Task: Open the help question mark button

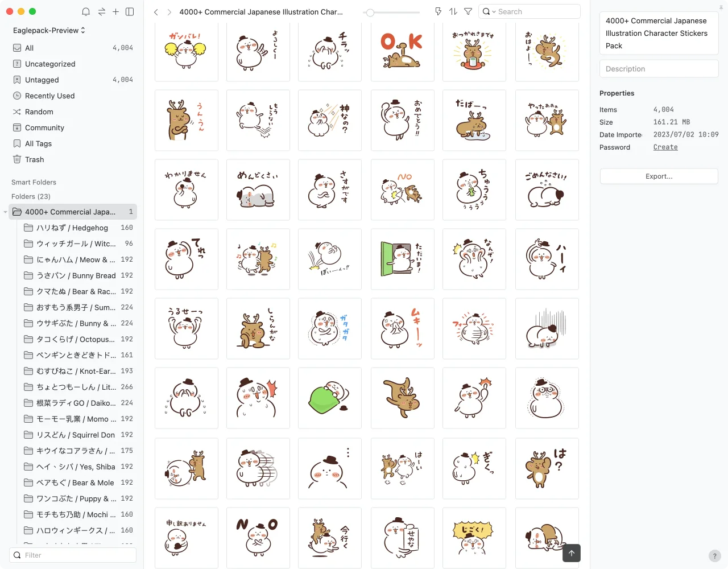Action: click(x=715, y=556)
